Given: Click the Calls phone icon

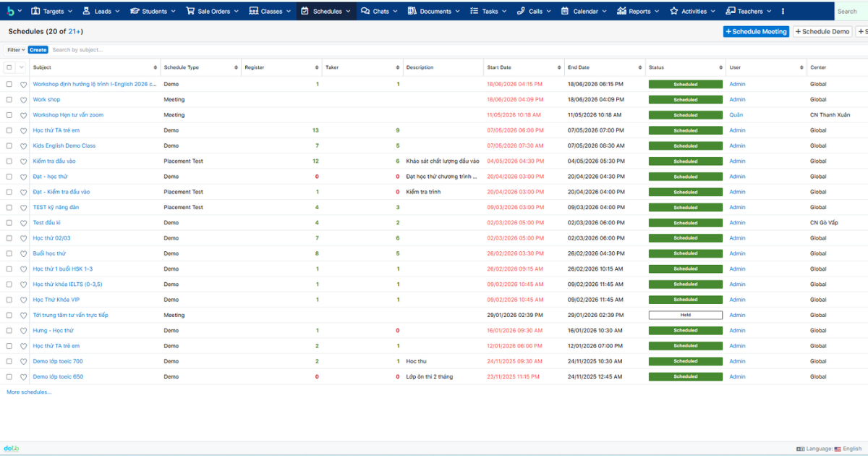Looking at the screenshot, I should coord(522,11).
